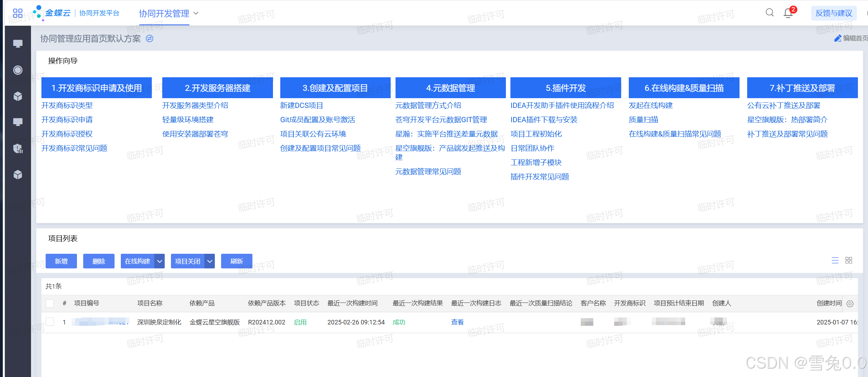Open the 轻量级环境搭建 link
Image resolution: width=868 pixels, height=377 pixels.
[x=188, y=120]
